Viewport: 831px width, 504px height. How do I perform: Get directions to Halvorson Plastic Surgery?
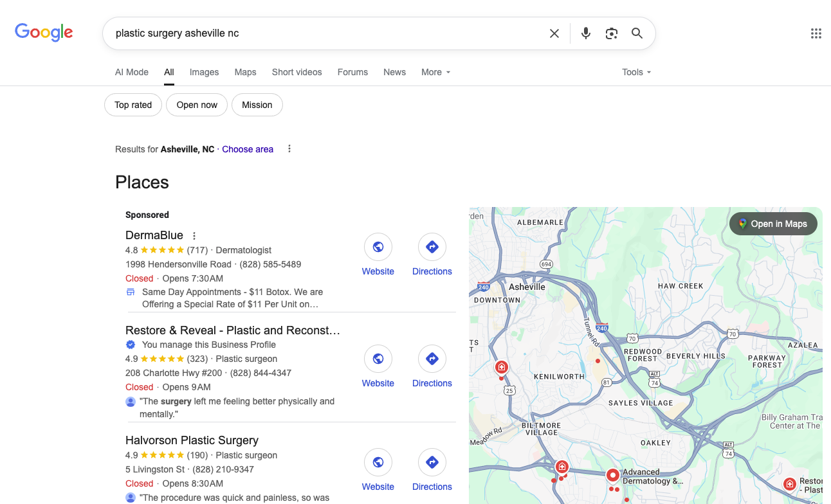pos(432,462)
